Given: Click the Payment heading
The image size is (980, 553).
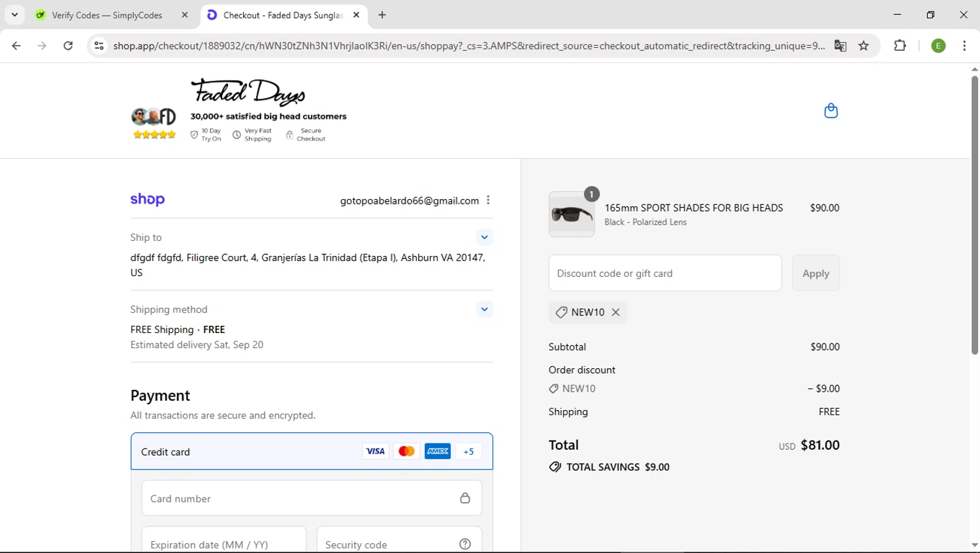Looking at the screenshot, I should pos(160,396).
